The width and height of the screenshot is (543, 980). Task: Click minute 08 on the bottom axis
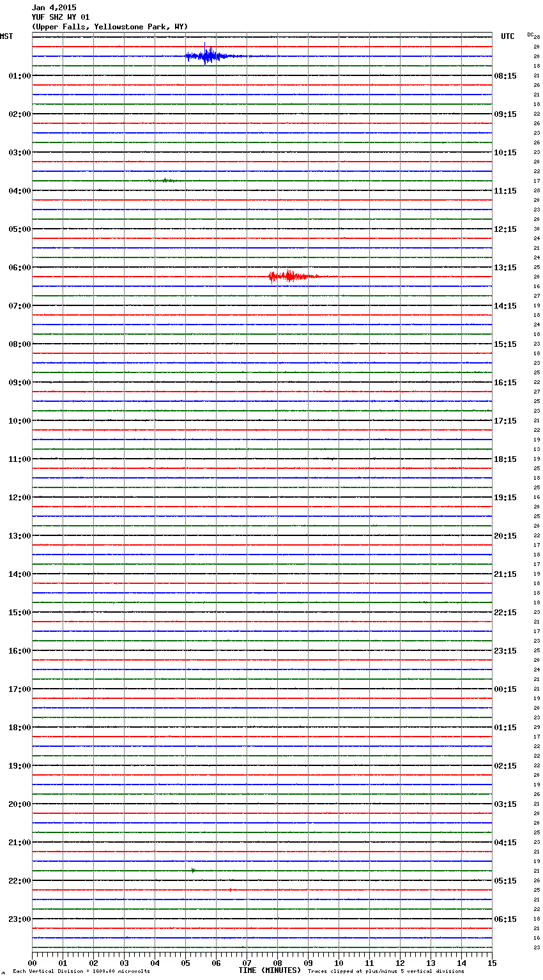277,963
